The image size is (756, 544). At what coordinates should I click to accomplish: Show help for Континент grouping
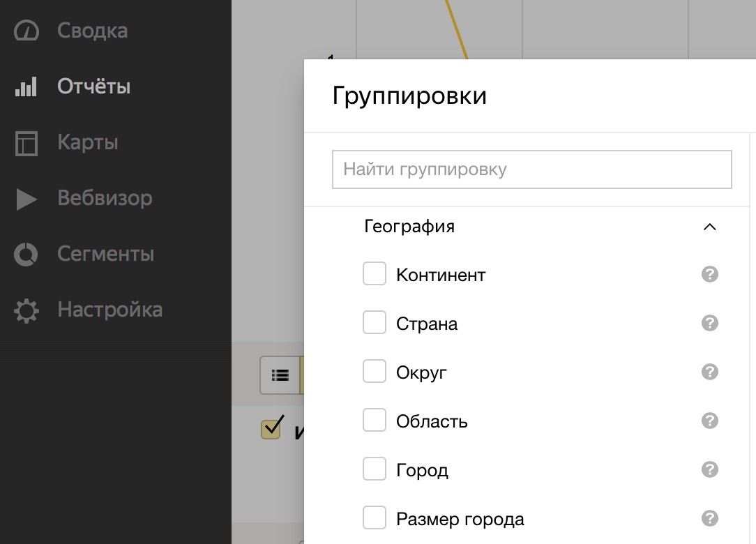710,274
